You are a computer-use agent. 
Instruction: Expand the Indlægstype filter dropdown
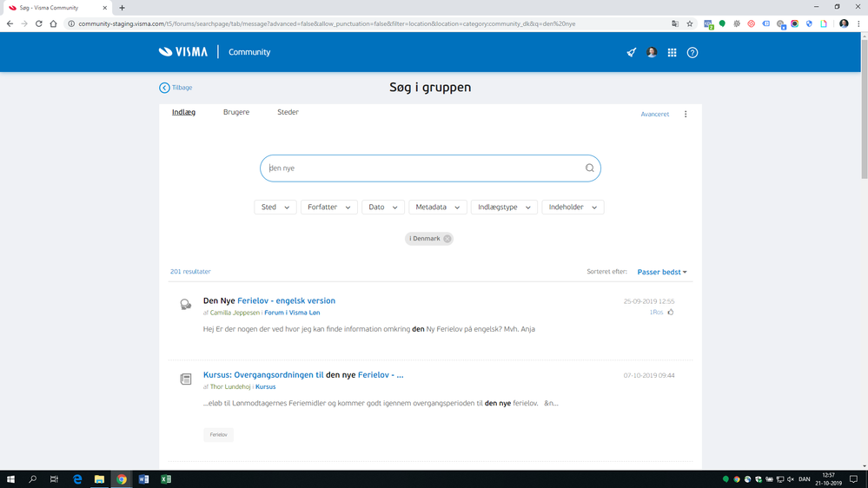504,207
